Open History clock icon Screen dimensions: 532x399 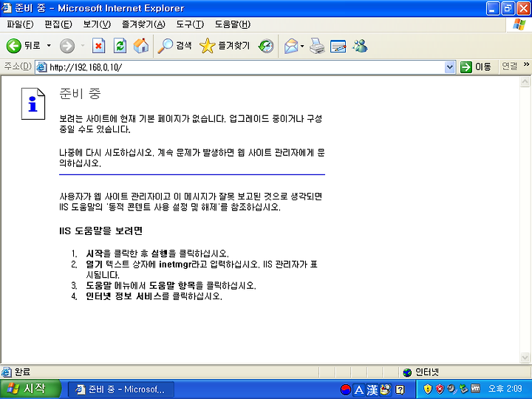pyautogui.click(x=266, y=46)
